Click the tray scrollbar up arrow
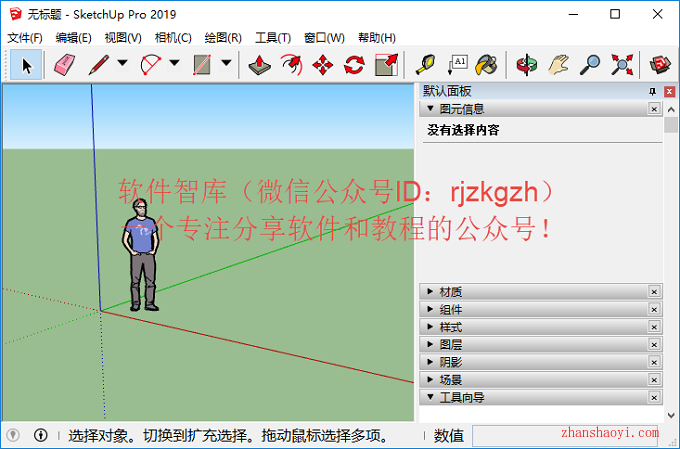The width and height of the screenshot is (680, 449). [671, 110]
